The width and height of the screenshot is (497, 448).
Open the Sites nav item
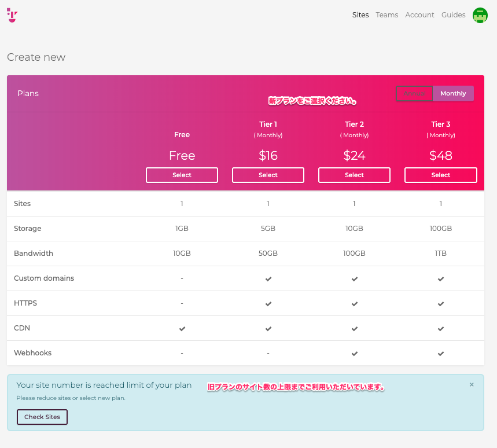coord(360,15)
